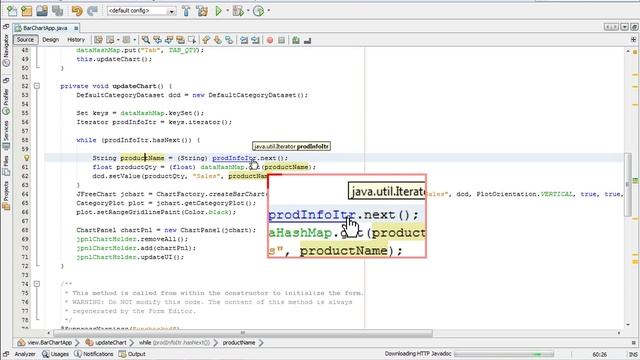This screenshot has height=360, width=640.
Task: Open the Run button dropdown arrow
Action: (x=227, y=11)
